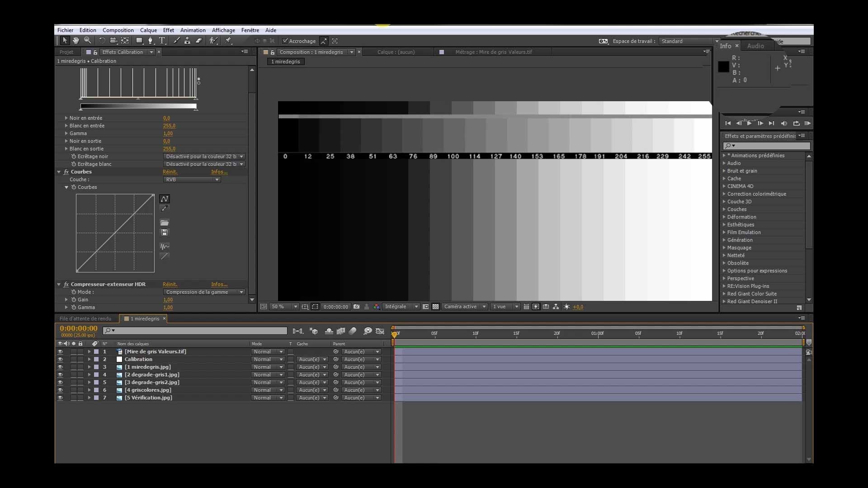Viewport: 868px width, 488px height.
Task: Select the curve bezier tool in Courbes
Action: coord(165,199)
